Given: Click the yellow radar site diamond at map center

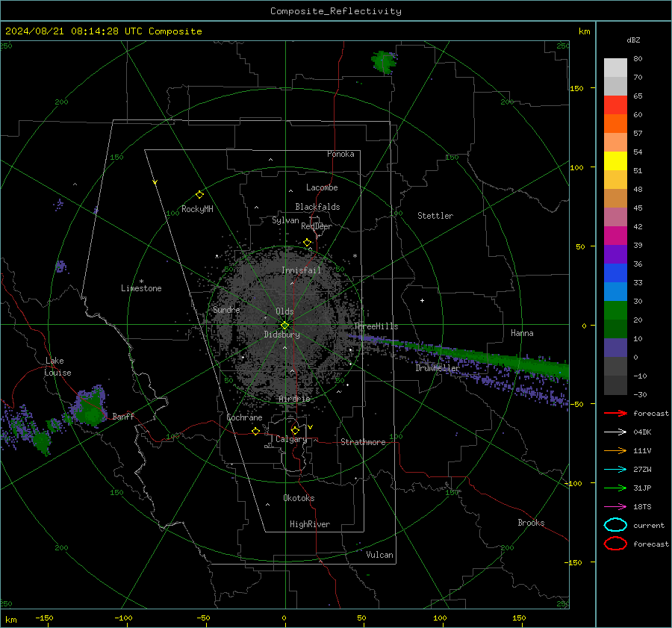Looking at the screenshot, I should [284, 326].
